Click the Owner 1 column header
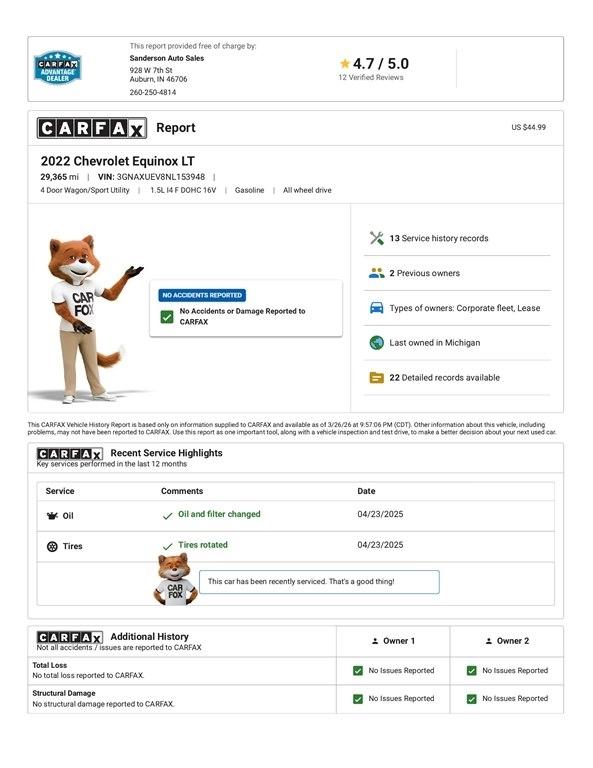This screenshot has height=768, width=593. click(x=393, y=641)
